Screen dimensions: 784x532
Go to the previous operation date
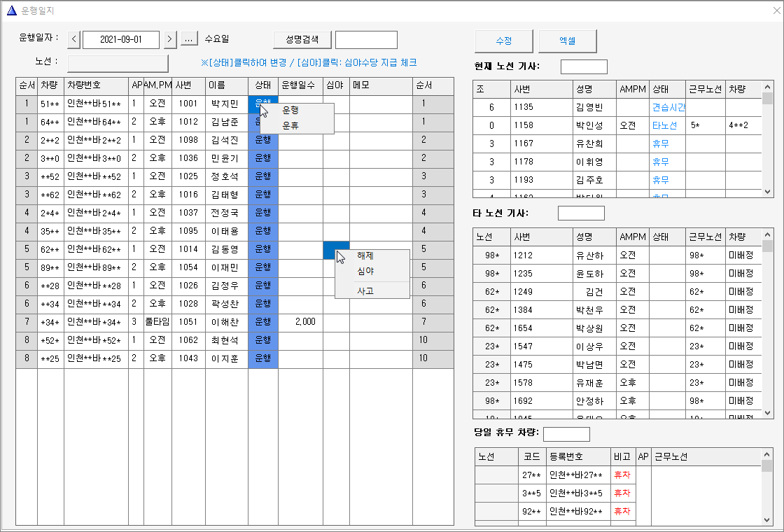(73, 39)
